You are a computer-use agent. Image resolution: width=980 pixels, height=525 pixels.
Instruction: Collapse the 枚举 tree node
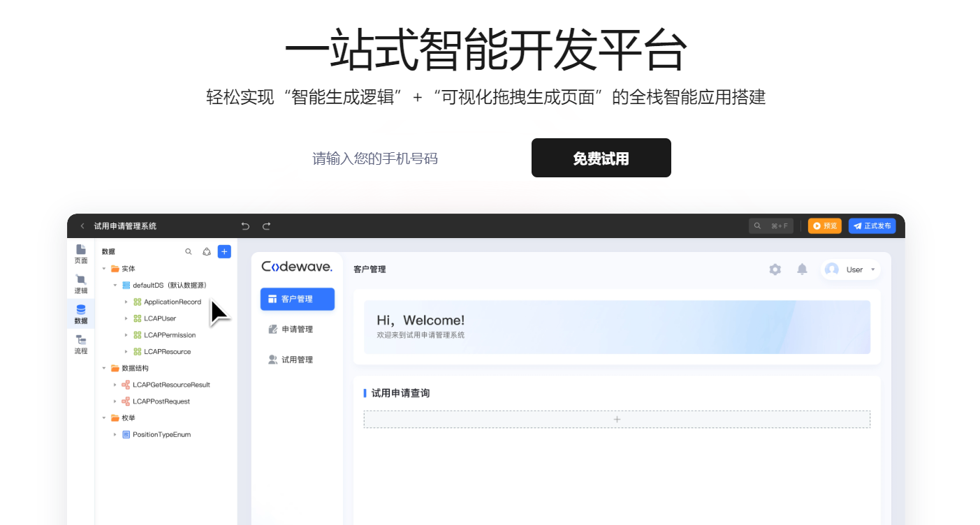point(104,417)
